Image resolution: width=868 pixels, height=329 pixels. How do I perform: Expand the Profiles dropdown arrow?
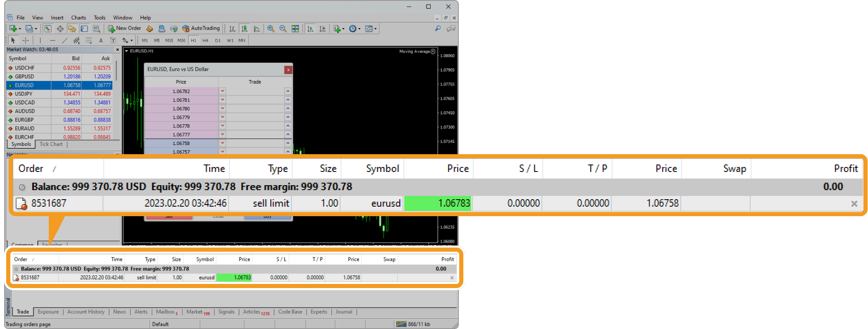(36, 29)
